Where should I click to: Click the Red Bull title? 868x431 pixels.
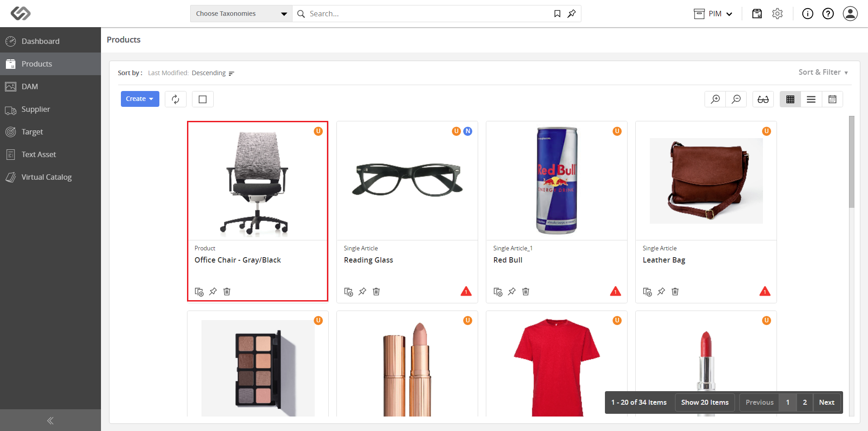tap(508, 260)
